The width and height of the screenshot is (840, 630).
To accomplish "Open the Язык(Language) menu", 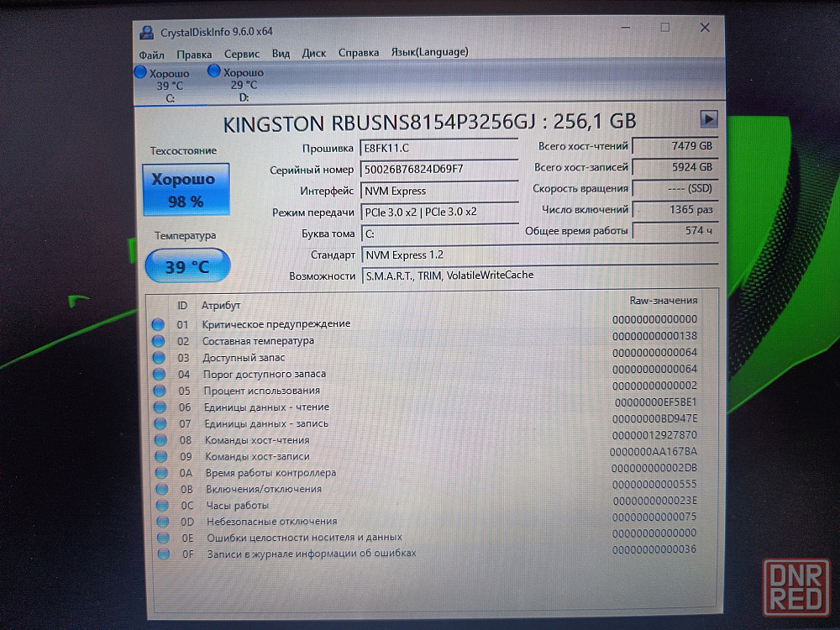I will pyautogui.click(x=429, y=52).
